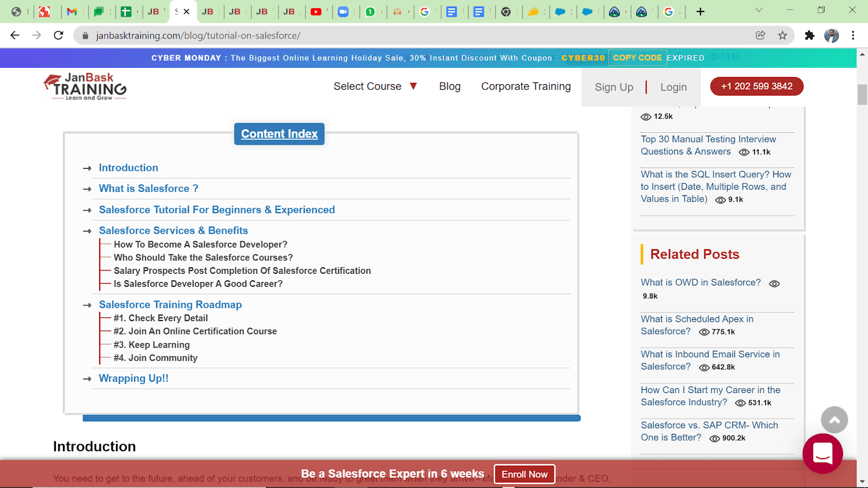The height and width of the screenshot is (488, 868).
Task: Click the COPY CODE coupon button
Action: tap(637, 57)
